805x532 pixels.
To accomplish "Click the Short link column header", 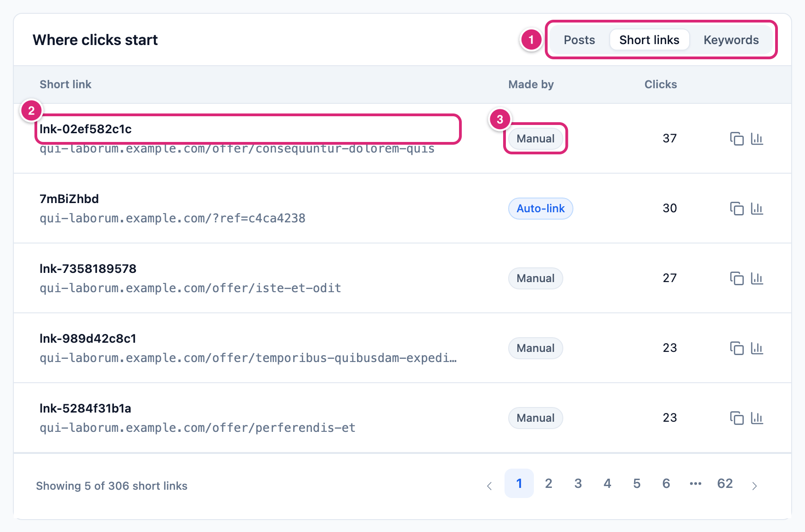I will point(65,85).
